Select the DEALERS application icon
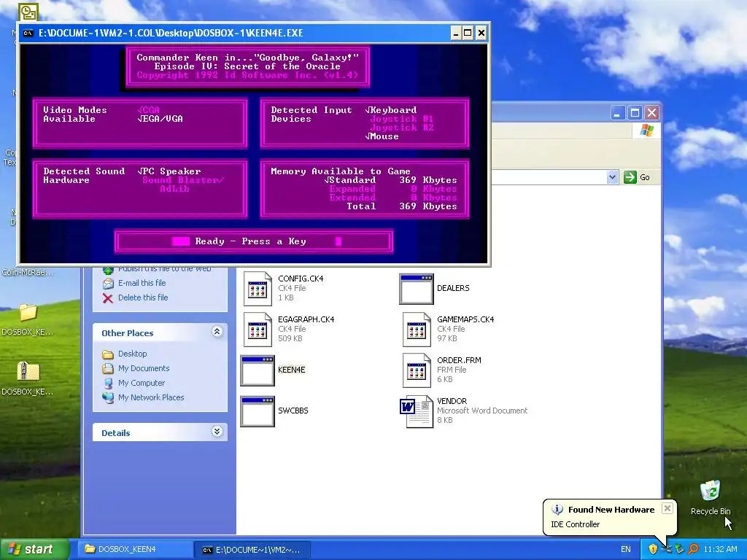 [x=417, y=289]
